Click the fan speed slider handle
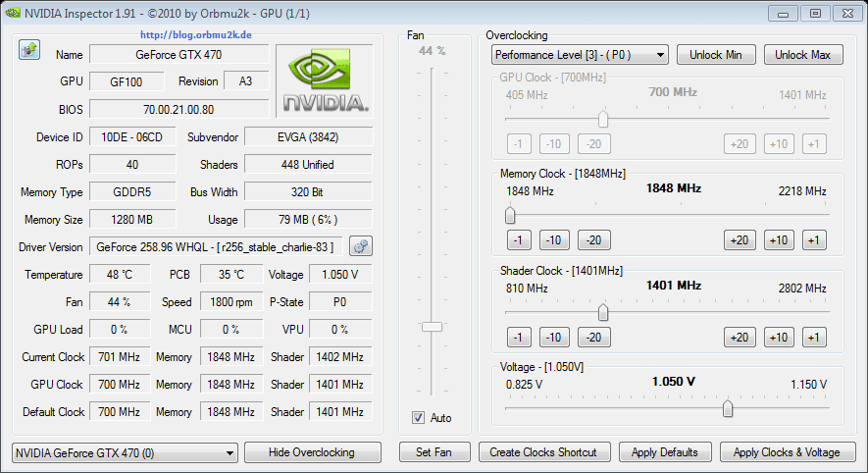This screenshot has width=868, height=473. point(432,327)
